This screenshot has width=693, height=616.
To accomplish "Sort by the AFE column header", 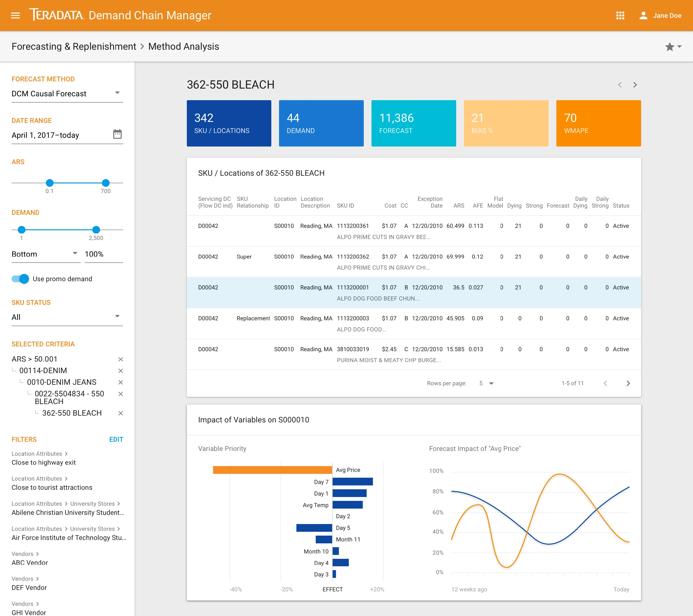I will pos(478,206).
